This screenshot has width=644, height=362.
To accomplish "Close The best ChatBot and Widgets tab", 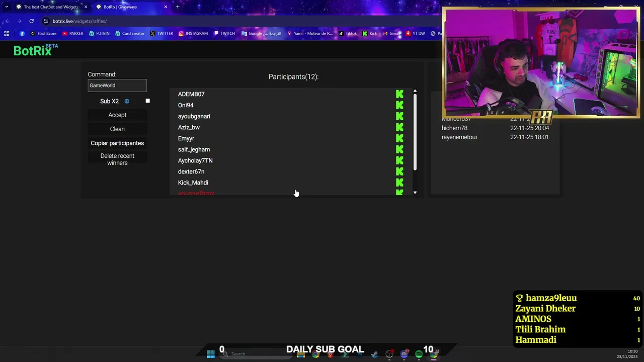I will (x=86, y=7).
